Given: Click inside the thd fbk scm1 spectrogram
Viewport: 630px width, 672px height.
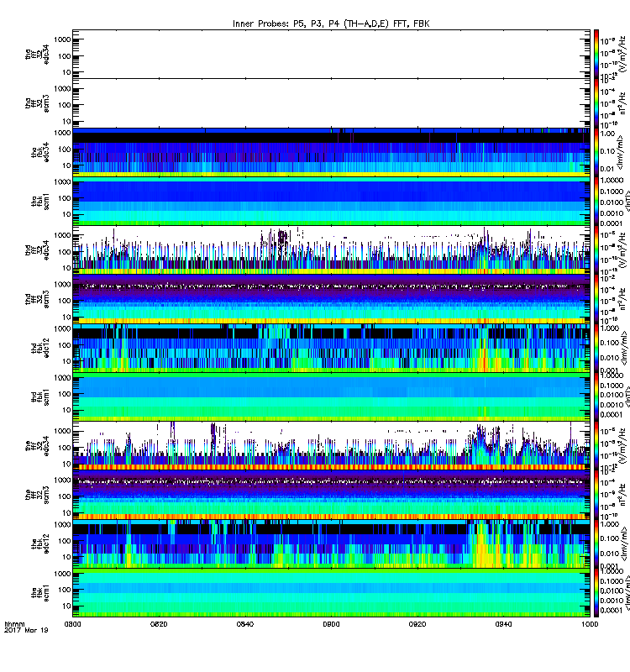Looking at the screenshot, I should 331,397.
